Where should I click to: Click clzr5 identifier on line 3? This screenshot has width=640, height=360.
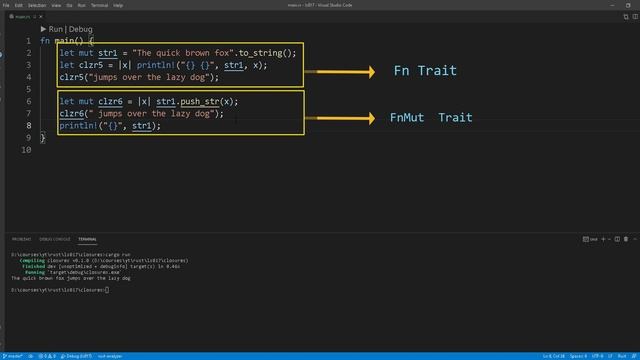tap(91, 65)
